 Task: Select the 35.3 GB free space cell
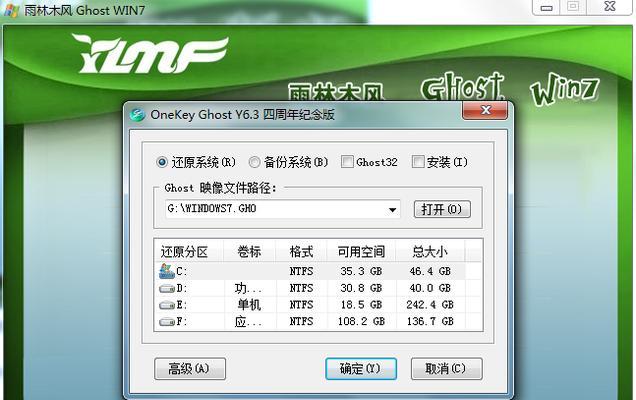(x=361, y=271)
